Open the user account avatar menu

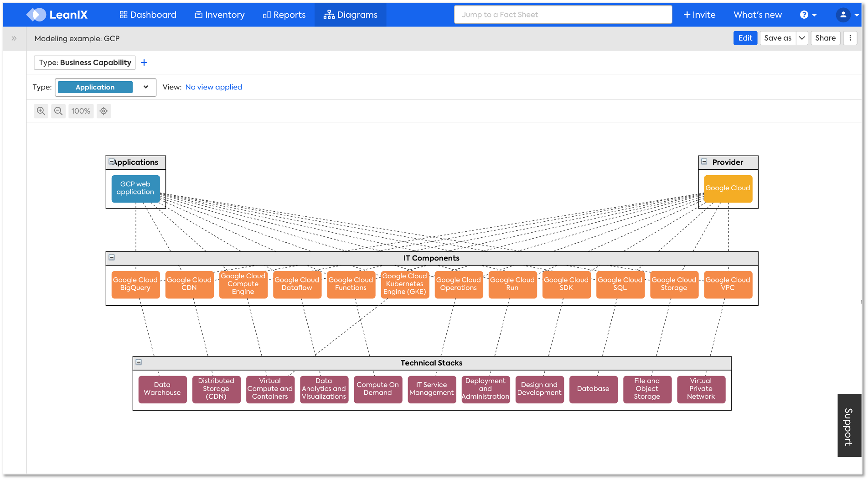pyautogui.click(x=847, y=15)
